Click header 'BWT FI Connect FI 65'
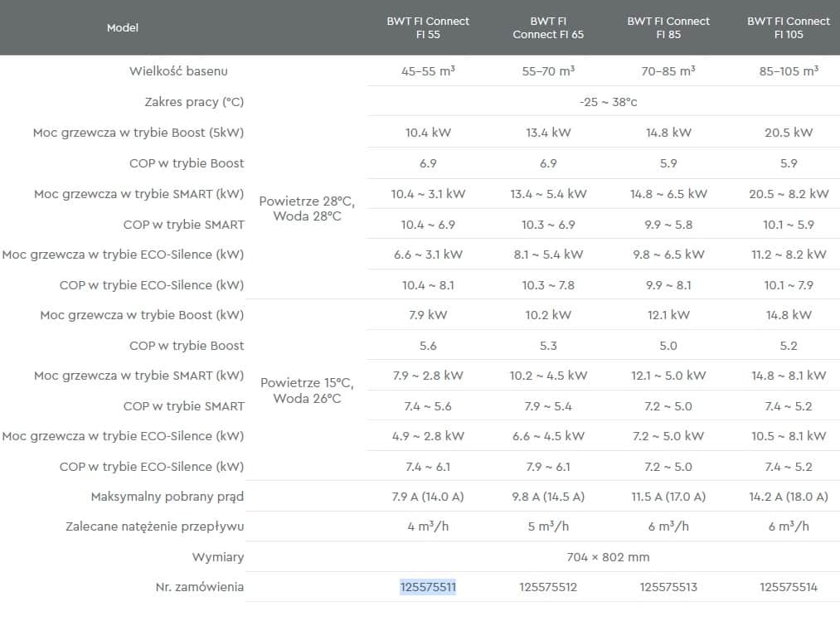The height and width of the screenshot is (621, 840). coord(548,27)
